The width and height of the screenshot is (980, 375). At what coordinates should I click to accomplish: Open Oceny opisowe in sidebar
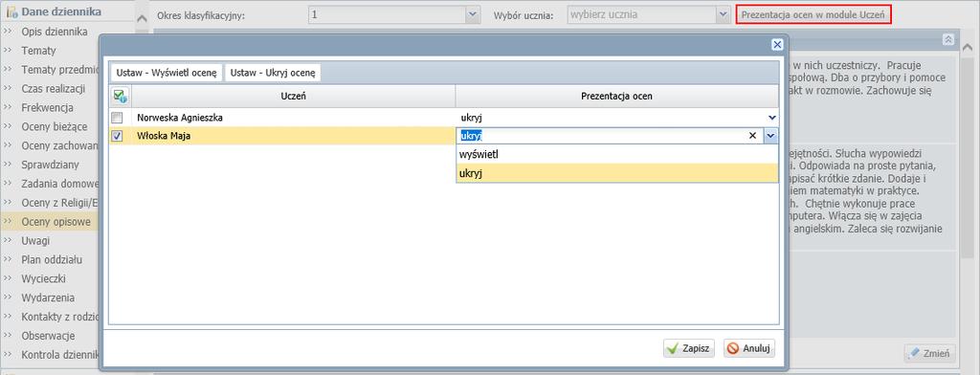point(56,222)
